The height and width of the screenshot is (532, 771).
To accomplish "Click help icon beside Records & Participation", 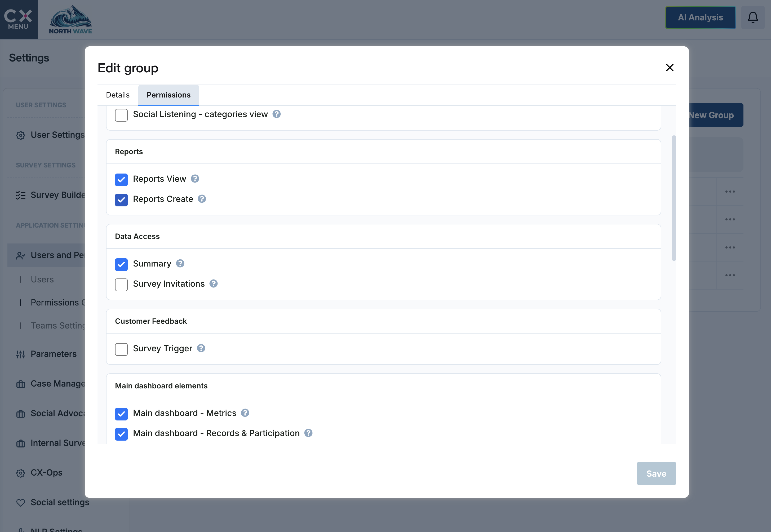I will (308, 433).
